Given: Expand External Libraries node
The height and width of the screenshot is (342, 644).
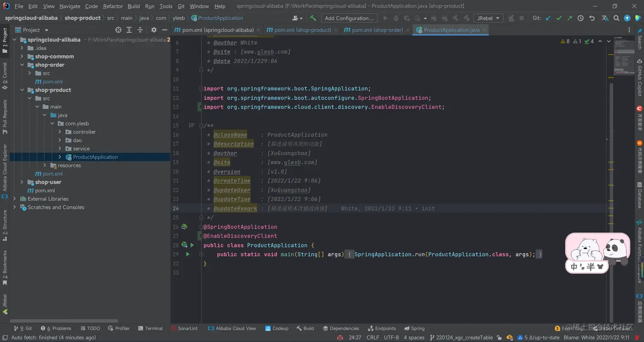Looking at the screenshot, I should click(14, 199).
